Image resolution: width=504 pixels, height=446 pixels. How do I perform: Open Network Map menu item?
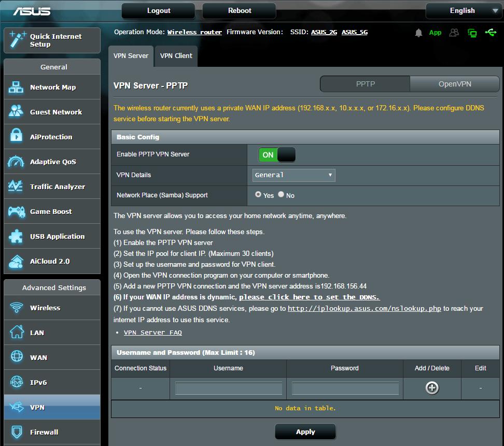[52, 87]
